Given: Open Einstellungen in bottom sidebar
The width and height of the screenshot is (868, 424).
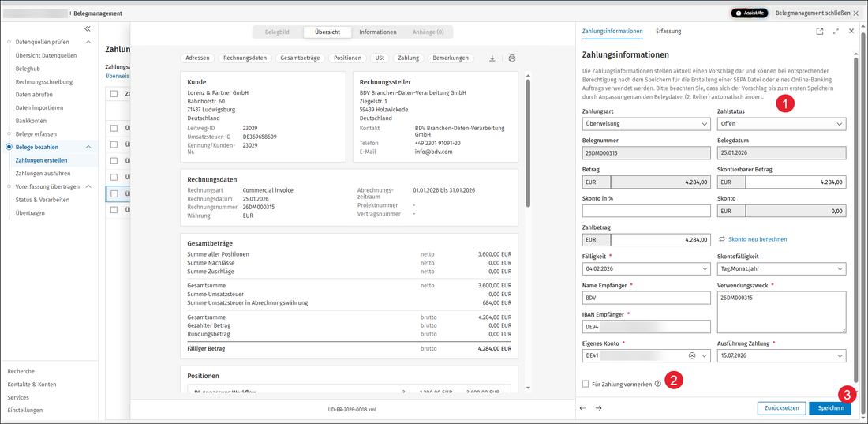Looking at the screenshot, I should click(x=25, y=410).
